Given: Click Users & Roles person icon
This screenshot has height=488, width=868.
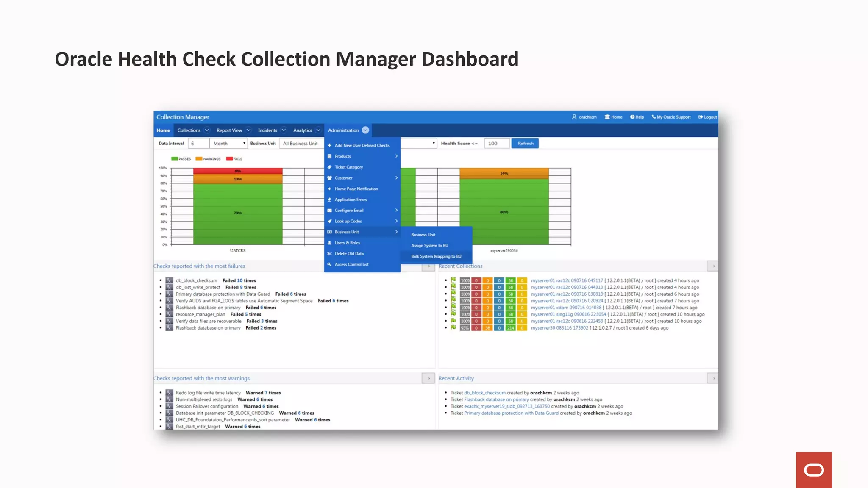Looking at the screenshot, I should (x=329, y=243).
